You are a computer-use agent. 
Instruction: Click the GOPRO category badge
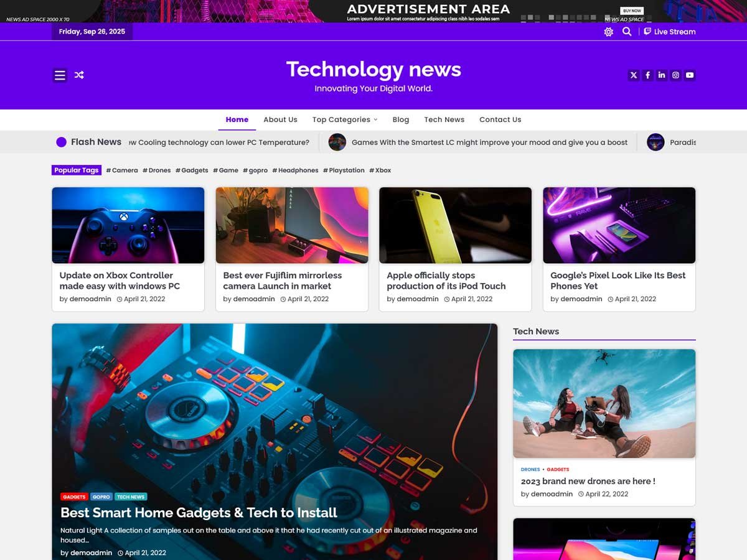[x=101, y=497]
